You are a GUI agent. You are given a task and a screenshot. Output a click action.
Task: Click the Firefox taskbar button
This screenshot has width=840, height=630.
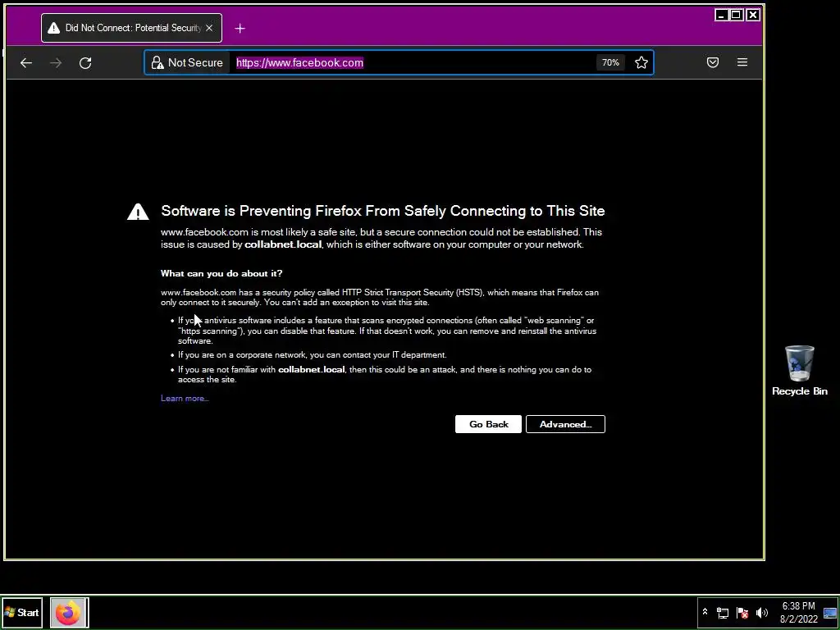point(69,612)
